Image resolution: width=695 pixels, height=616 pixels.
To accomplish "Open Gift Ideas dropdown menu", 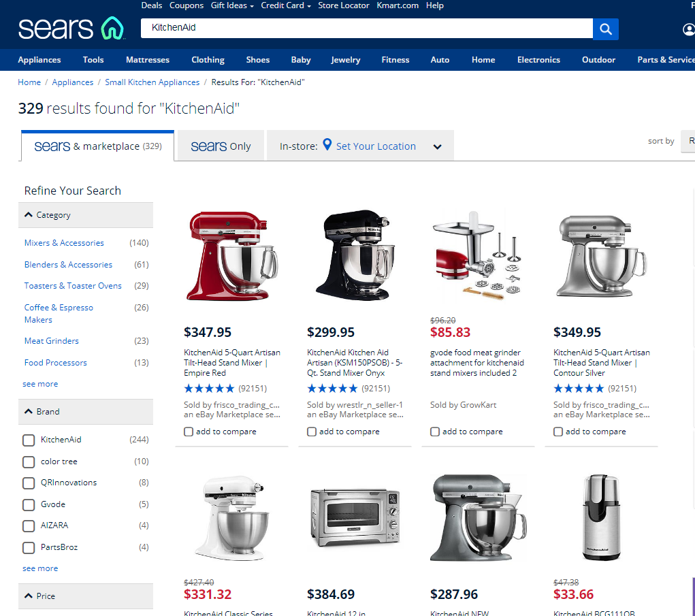I will click(x=232, y=5).
